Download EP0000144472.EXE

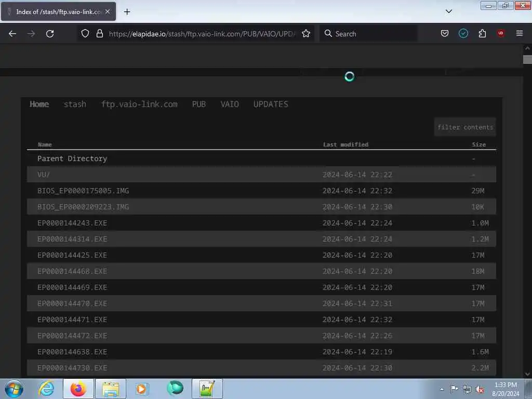point(72,336)
